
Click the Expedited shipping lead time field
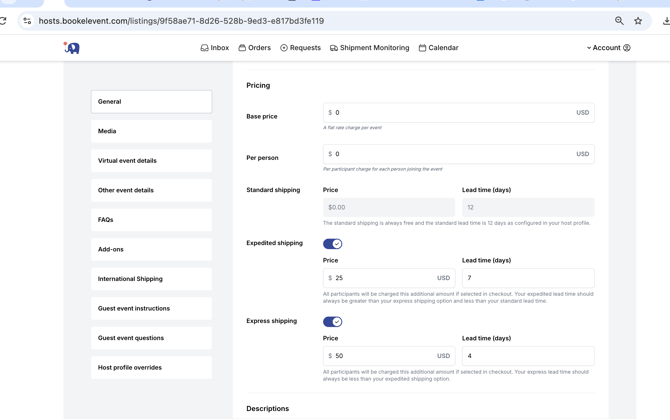click(528, 278)
